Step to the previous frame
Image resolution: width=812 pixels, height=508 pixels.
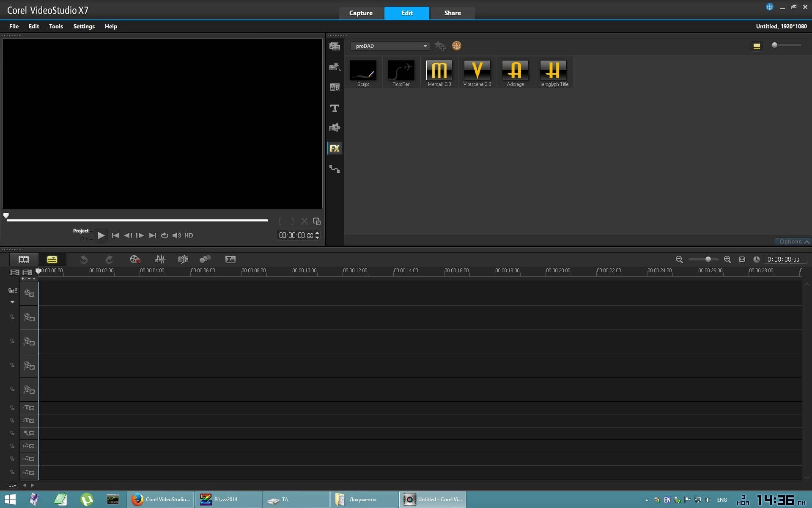tap(128, 235)
